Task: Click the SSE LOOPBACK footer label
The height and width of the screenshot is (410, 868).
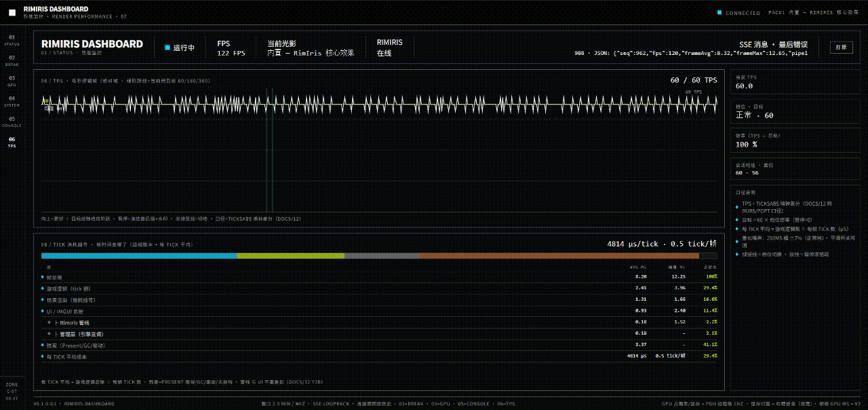Action: 330,404
